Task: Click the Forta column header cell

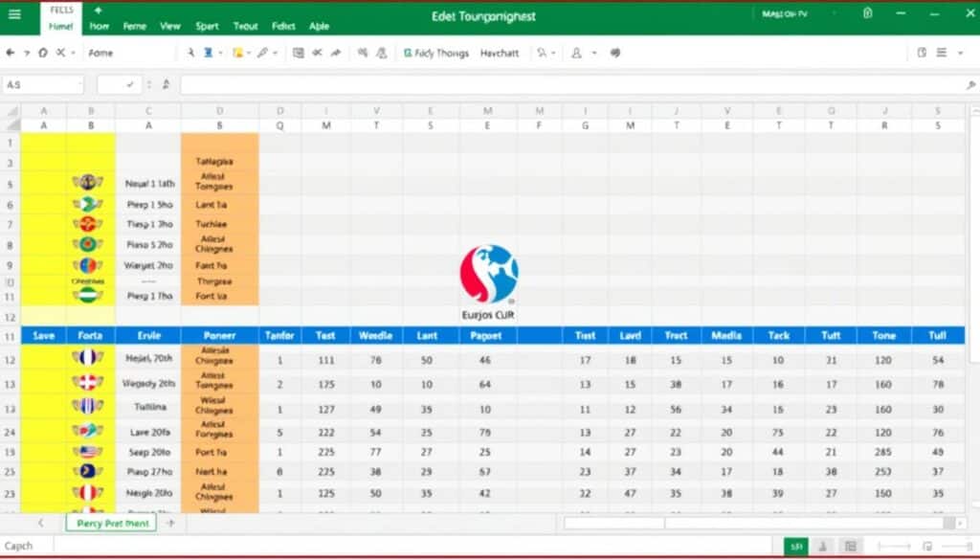Action: pos(90,336)
